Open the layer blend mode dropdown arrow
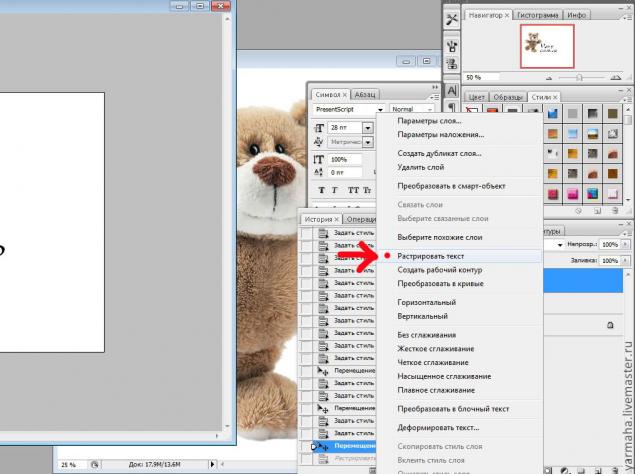Viewport: 635px width, 474px height. [x=560, y=245]
